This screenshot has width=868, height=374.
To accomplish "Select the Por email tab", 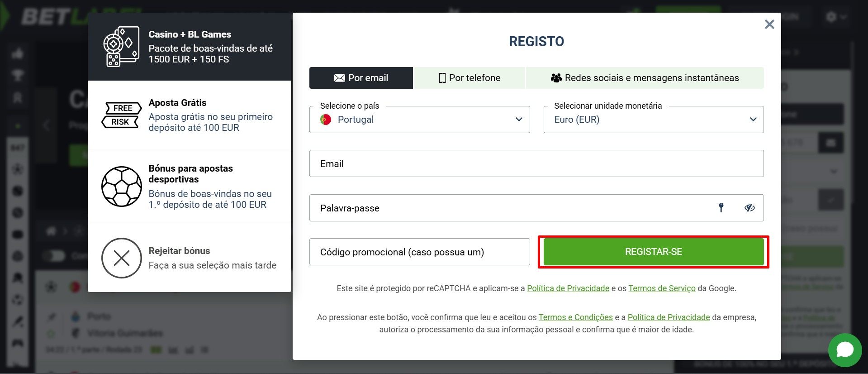I will [x=361, y=78].
